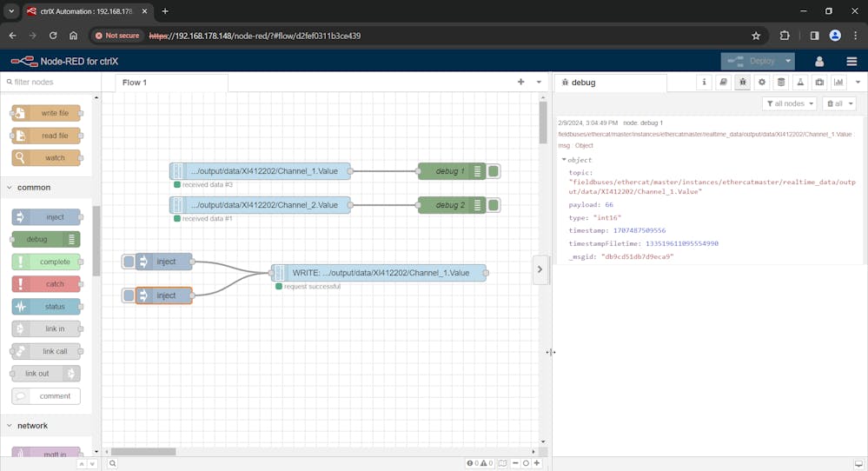Zoom in the flow canvas
Image resolution: width=868 pixels, height=471 pixels.
[x=537, y=463]
